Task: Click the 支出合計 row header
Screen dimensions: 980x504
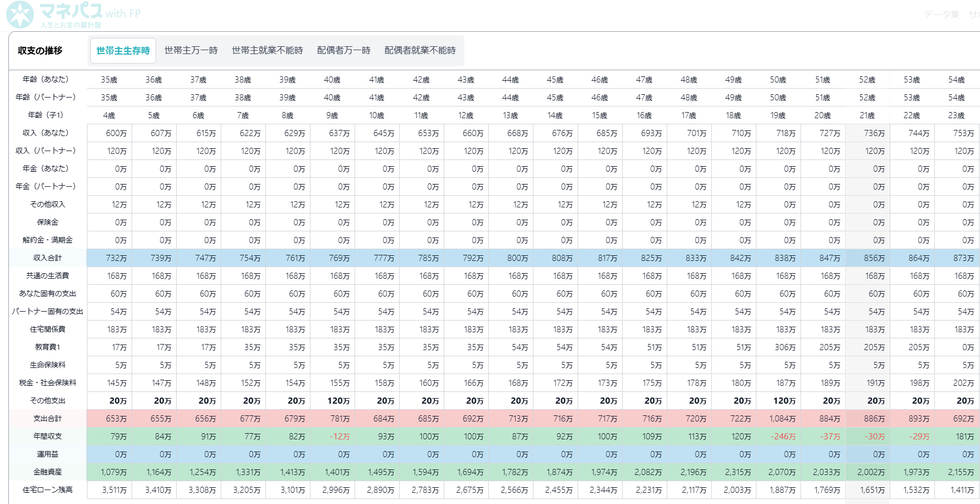Action: [x=47, y=419]
